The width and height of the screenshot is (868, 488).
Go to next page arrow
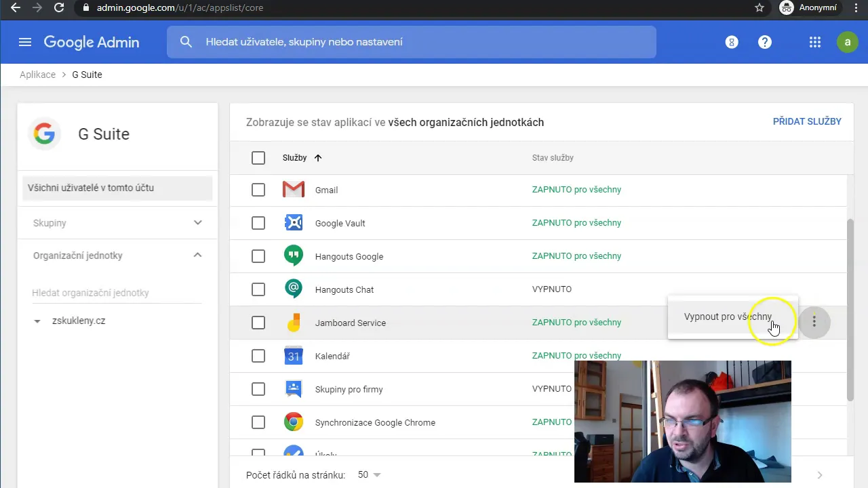tap(820, 475)
